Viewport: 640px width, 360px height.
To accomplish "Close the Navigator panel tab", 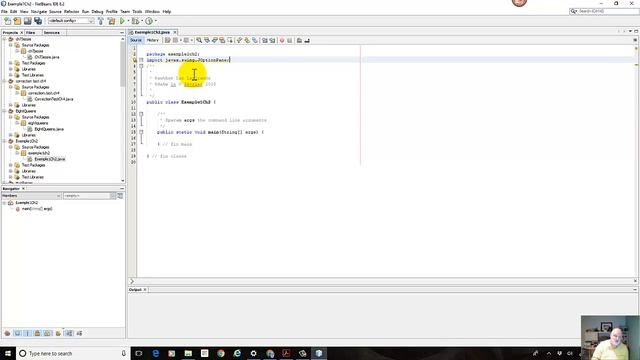I will click(23, 189).
